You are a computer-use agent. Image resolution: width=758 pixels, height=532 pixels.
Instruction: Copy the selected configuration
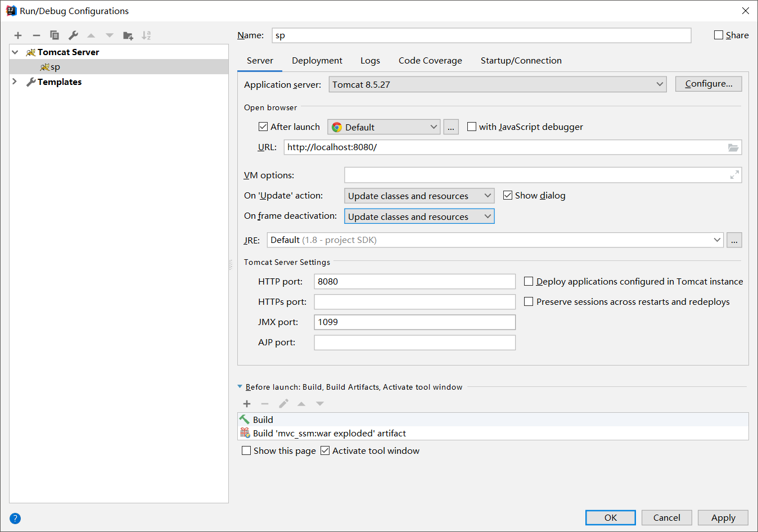coord(55,35)
